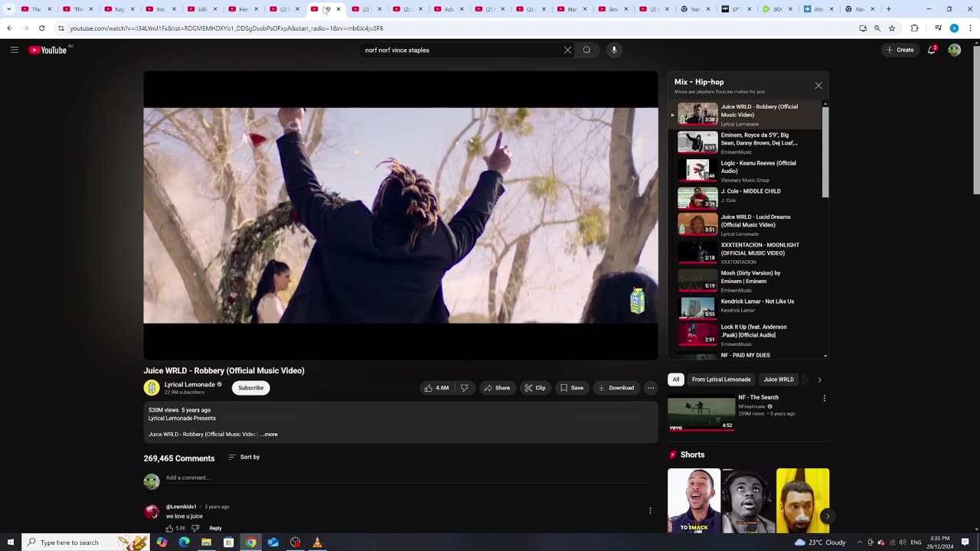Subscribe to Lyrical Lemonade
This screenshot has height=551, width=980.
pos(250,388)
